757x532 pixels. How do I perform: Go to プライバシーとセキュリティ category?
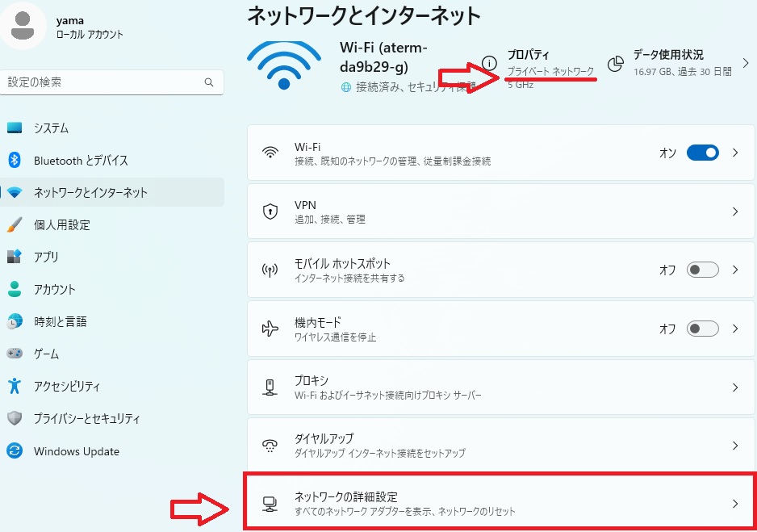87,418
